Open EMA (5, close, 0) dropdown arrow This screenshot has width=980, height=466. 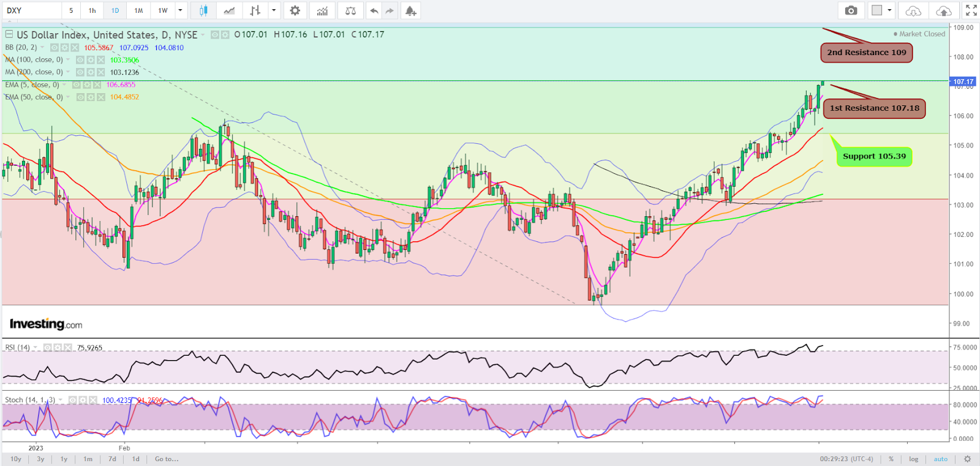(x=64, y=85)
